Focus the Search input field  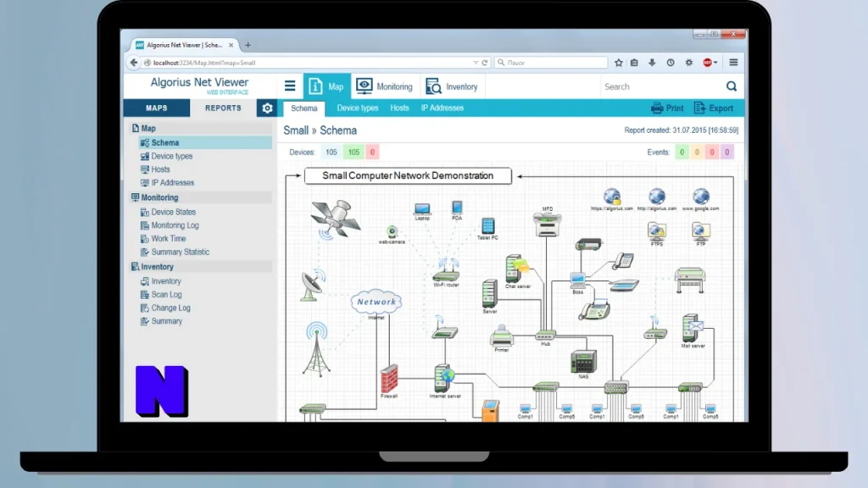point(661,87)
